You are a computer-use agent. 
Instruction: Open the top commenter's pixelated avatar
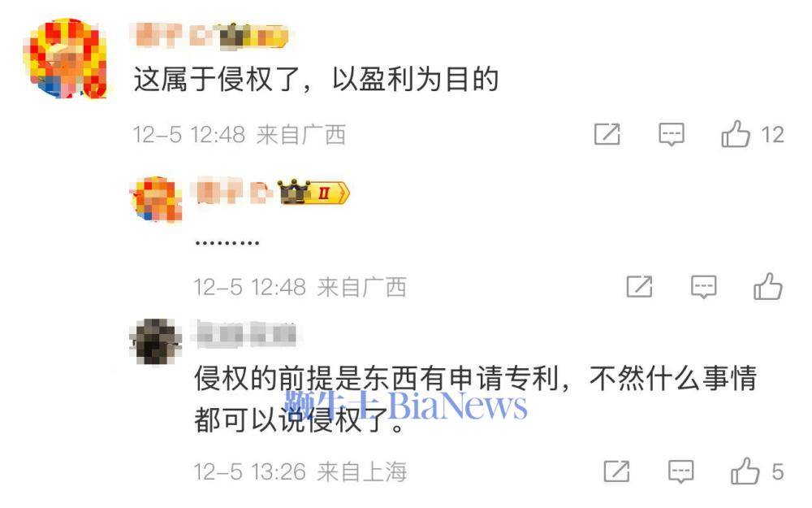tap(65, 58)
